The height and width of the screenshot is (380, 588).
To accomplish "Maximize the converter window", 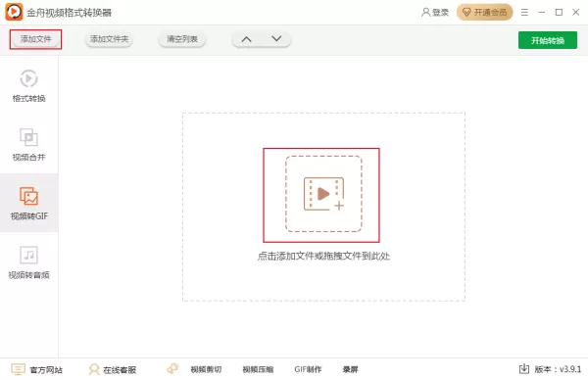I will [x=559, y=13].
